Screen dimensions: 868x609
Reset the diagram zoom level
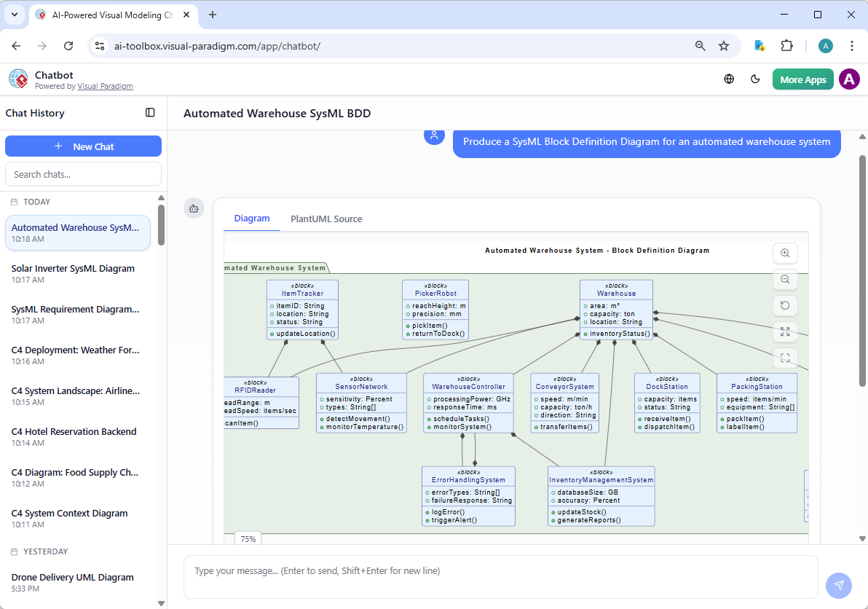(x=785, y=305)
